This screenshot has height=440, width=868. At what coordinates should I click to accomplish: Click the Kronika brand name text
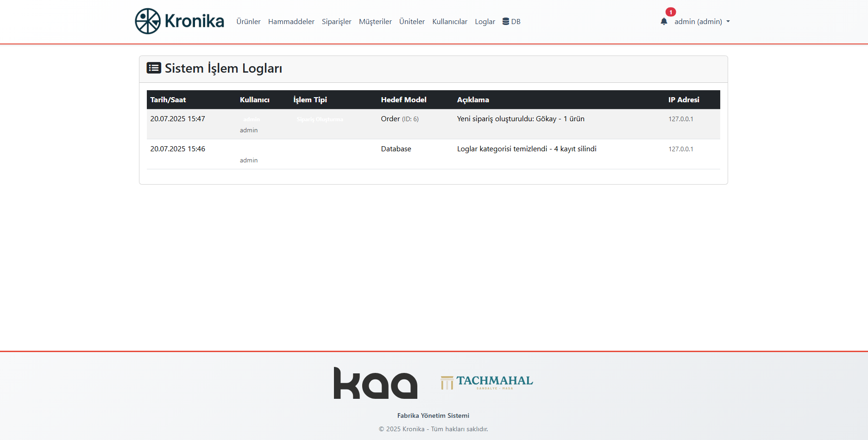[194, 21]
